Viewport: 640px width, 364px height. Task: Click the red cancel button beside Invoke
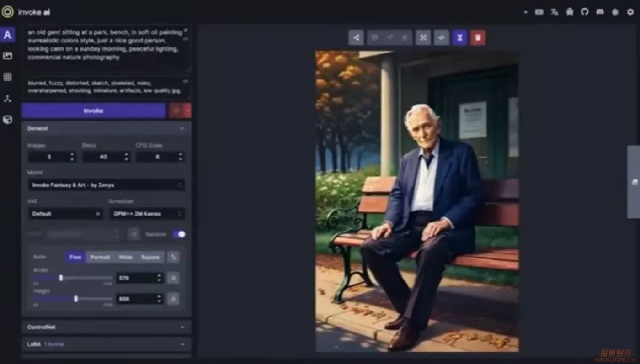pyautogui.click(x=180, y=111)
